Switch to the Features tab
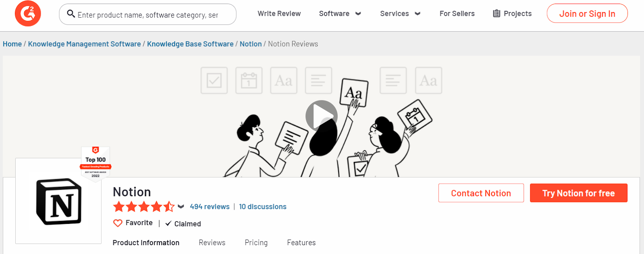The width and height of the screenshot is (644, 254). pyautogui.click(x=301, y=243)
